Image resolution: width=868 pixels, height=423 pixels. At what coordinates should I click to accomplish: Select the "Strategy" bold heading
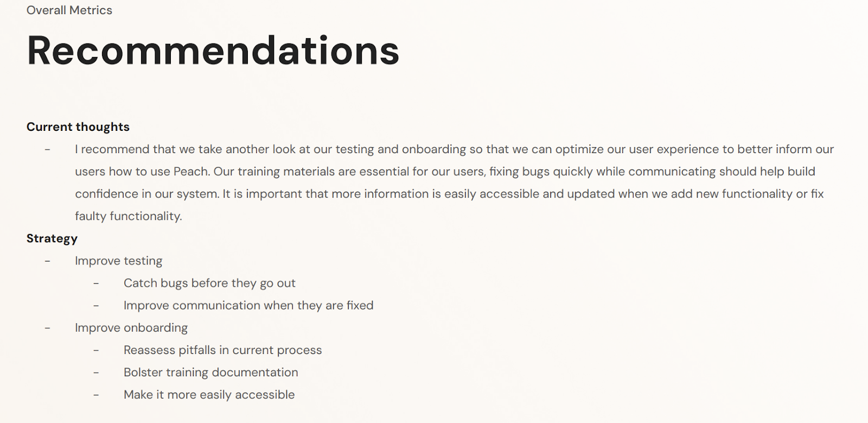click(x=52, y=238)
